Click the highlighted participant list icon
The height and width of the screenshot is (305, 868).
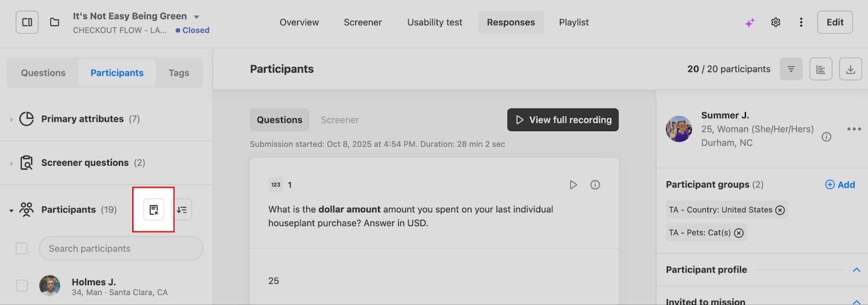[154, 210]
